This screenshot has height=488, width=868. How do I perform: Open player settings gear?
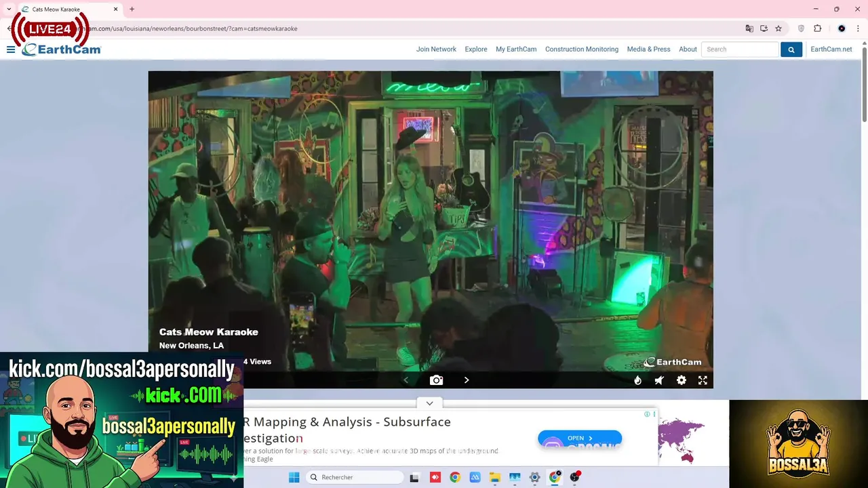[681, 380]
